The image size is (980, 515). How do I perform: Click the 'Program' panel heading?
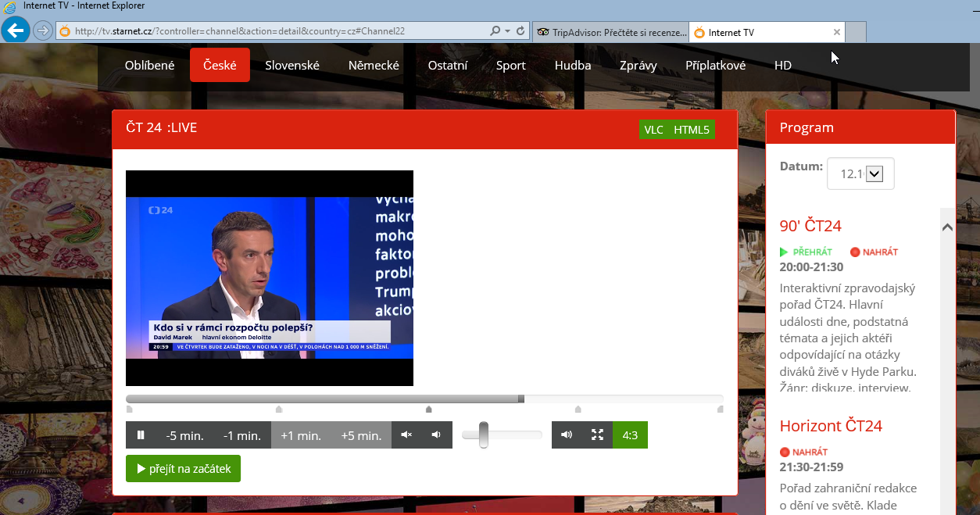click(x=807, y=127)
